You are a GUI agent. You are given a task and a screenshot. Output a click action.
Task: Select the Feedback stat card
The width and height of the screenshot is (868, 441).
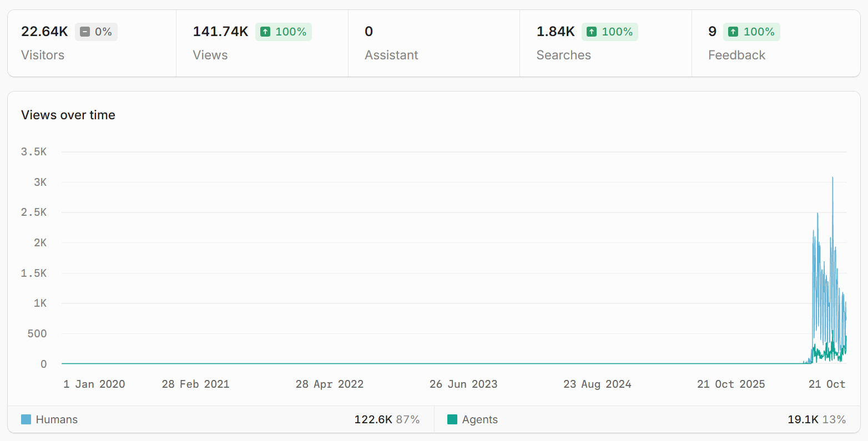pyautogui.click(x=776, y=43)
